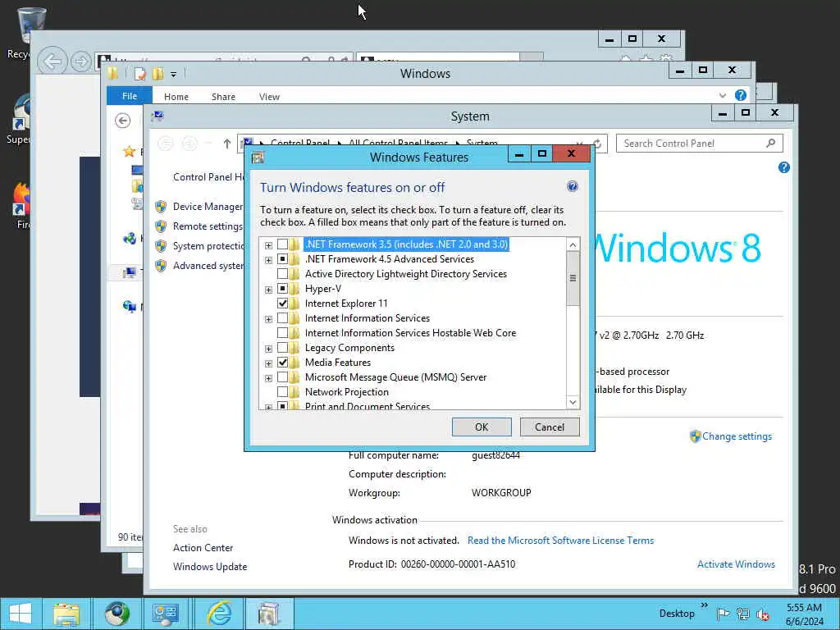Click the browser back button
This screenshot has height=630, width=840.
(x=52, y=62)
